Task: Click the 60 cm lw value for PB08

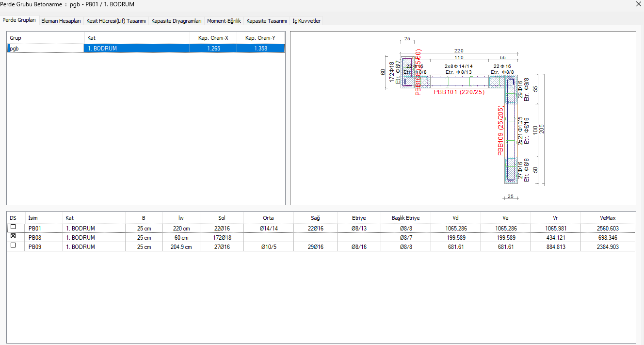Action: click(x=181, y=238)
